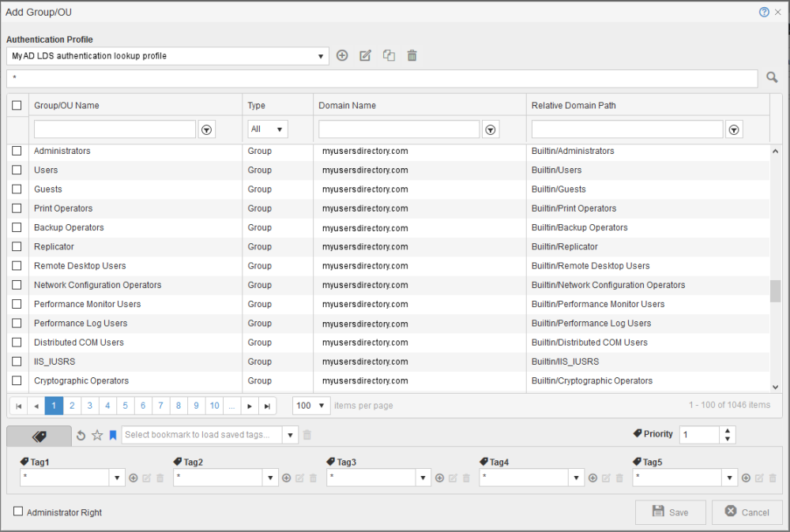The height and width of the screenshot is (532, 790).
Task: Jump to the next page arrow
Action: tap(250, 406)
